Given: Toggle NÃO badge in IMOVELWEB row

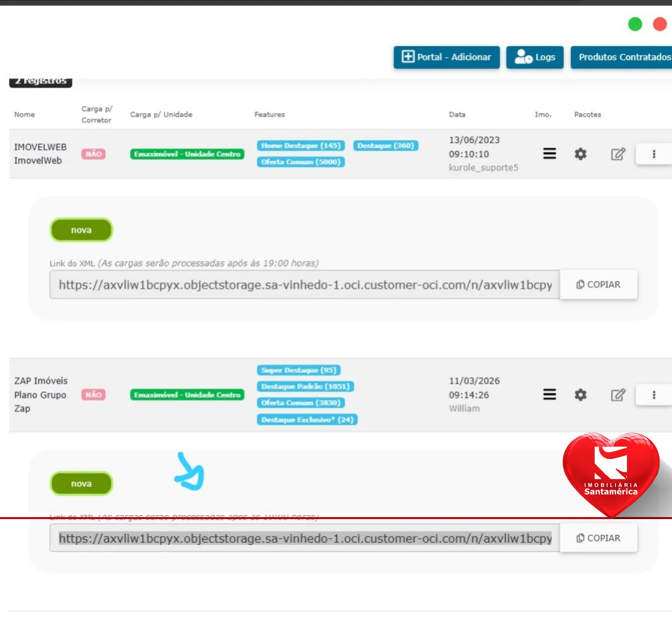Looking at the screenshot, I should (93, 154).
